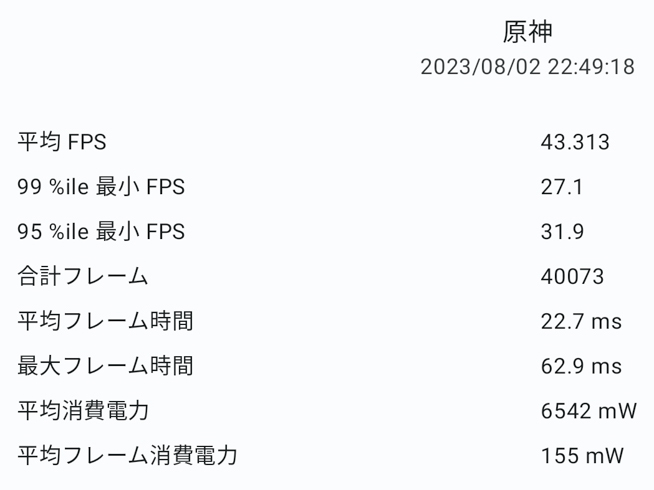The width and height of the screenshot is (654, 490).
Task: Select the 合計フレーム label
Action: pyautogui.click(x=83, y=277)
